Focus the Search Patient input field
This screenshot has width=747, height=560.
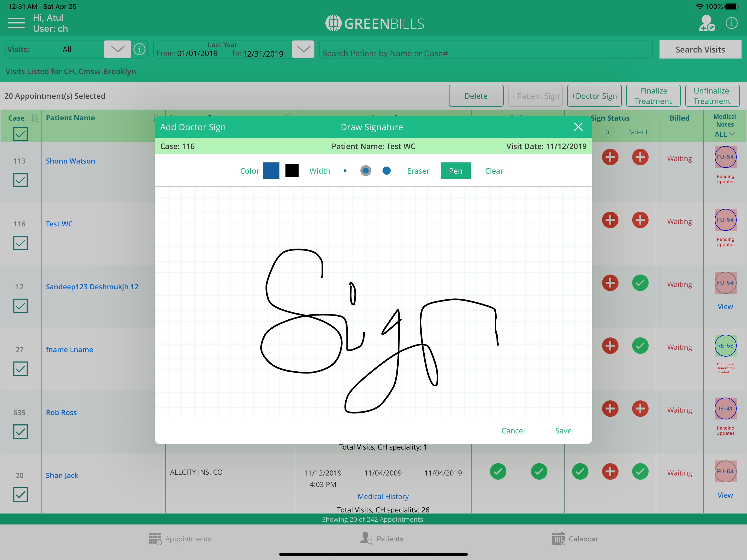[x=486, y=49]
